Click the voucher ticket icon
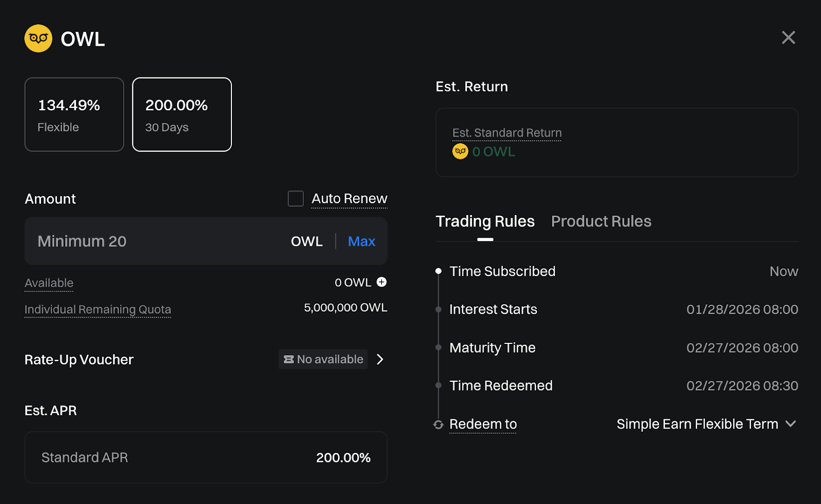The height and width of the screenshot is (504, 821). tap(289, 360)
